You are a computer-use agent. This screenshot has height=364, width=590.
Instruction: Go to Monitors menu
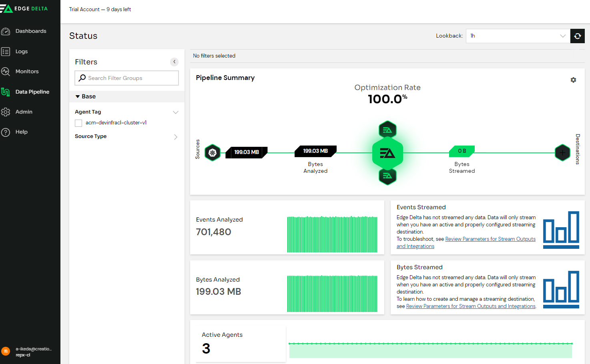pyautogui.click(x=27, y=72)
